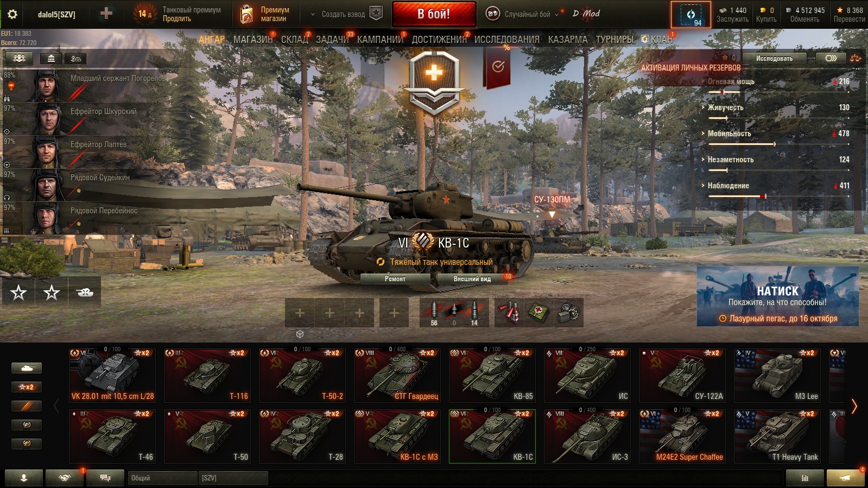Open the notifications megaphone icon

tap(845, 478)
